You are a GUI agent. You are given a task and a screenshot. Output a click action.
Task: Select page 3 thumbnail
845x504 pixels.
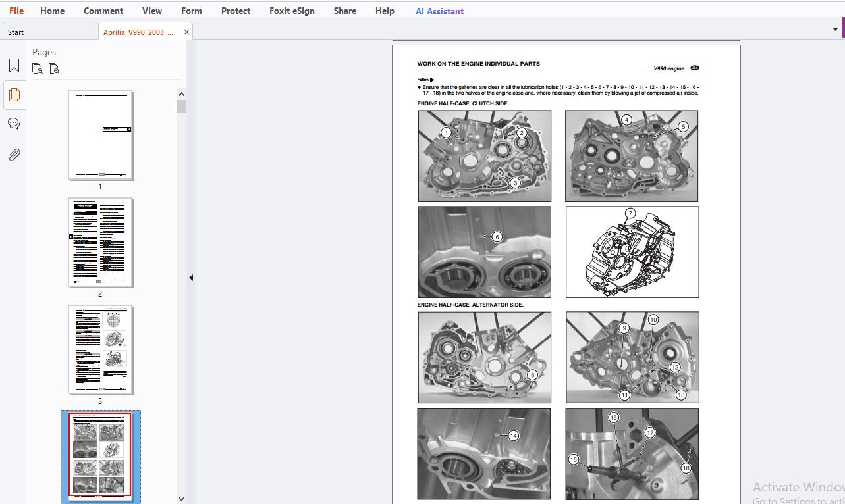(x=100, y=349)
